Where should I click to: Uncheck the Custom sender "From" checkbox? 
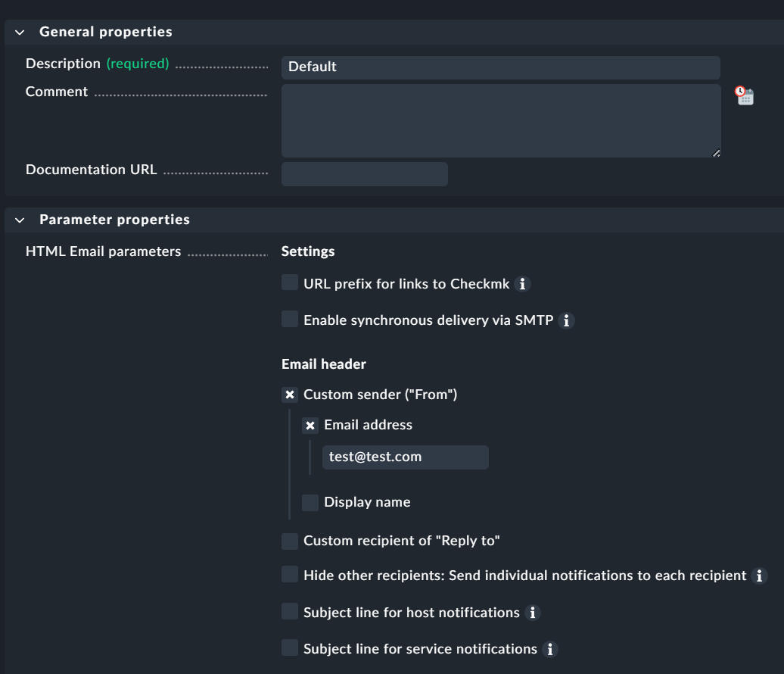pyautogui.click(x=290, y=395)
